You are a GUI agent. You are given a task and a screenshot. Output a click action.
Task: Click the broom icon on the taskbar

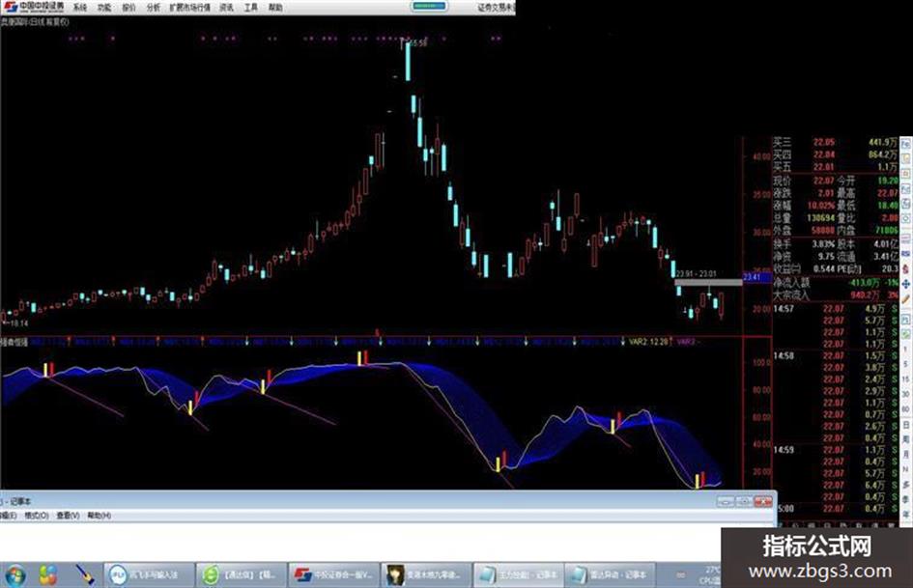click(x=85, y=575)
